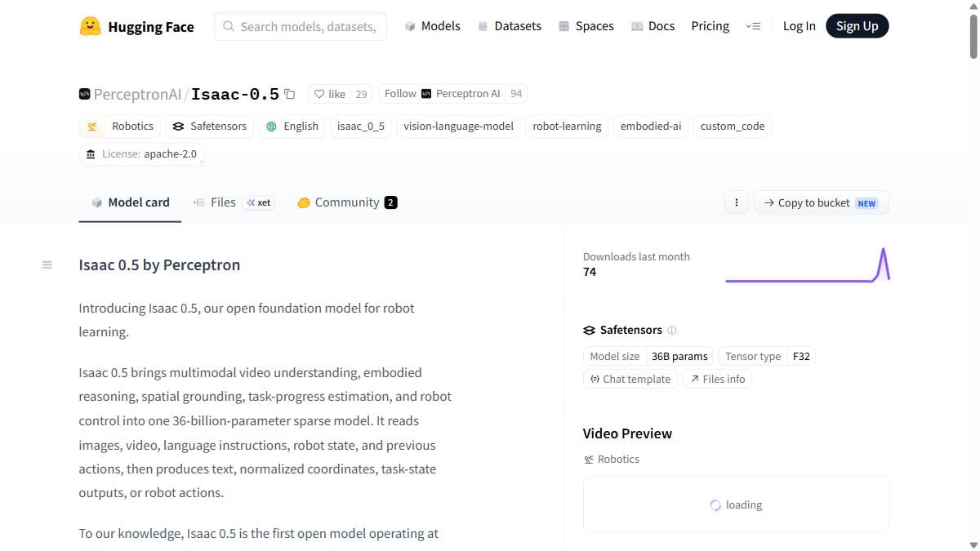Switch to the Model card tab
The width and height of the screenshot is (980, 551).
point(131,202)
